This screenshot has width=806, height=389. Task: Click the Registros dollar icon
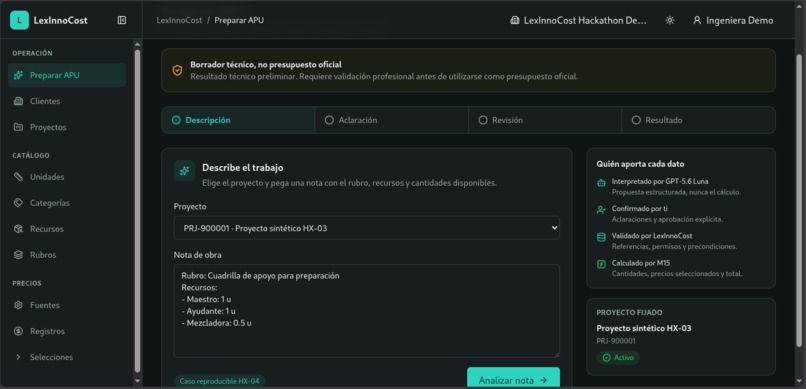[x=19, y=331]
